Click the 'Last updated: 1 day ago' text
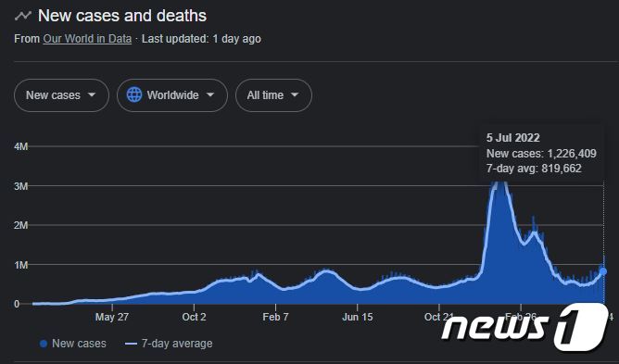 (201, 39)
